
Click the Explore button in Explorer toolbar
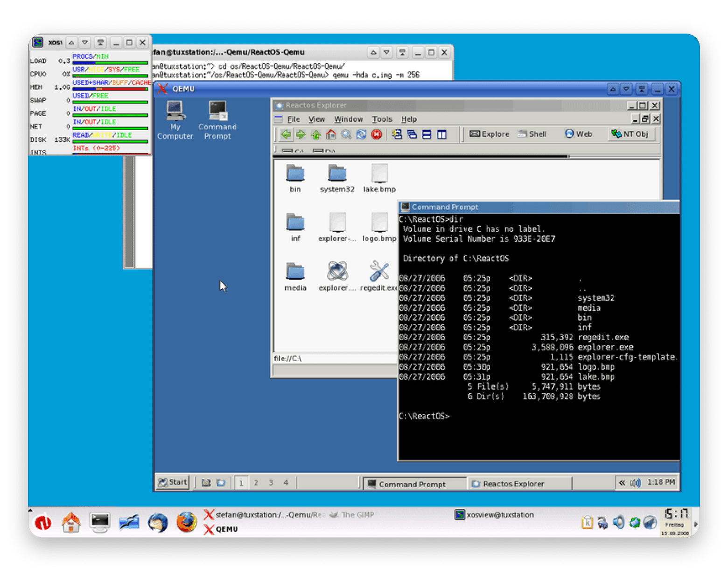coord(489,134)
